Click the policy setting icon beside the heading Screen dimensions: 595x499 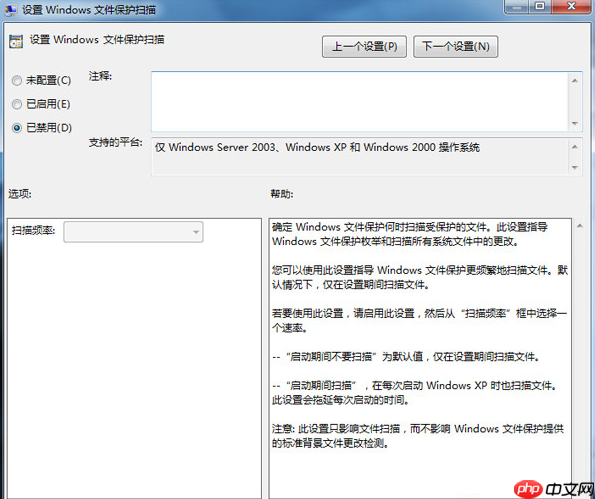point(16,42)
